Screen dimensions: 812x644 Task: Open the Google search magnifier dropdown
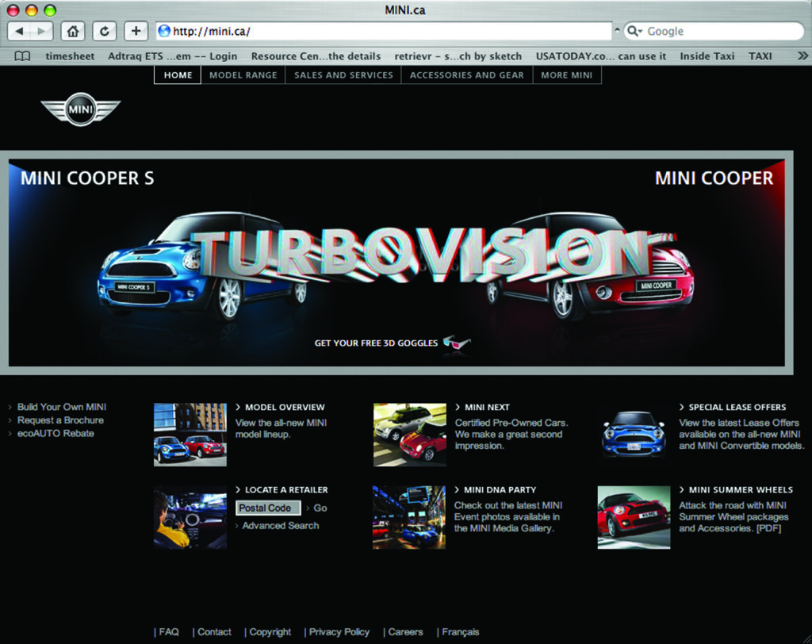(x=634, y=31)
